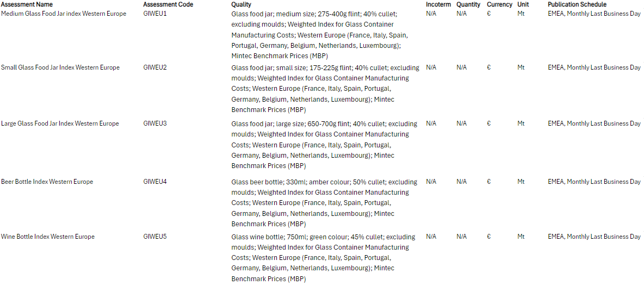
Task: Click the Glass beer bottle 330ml quality description
Action: 325,203
